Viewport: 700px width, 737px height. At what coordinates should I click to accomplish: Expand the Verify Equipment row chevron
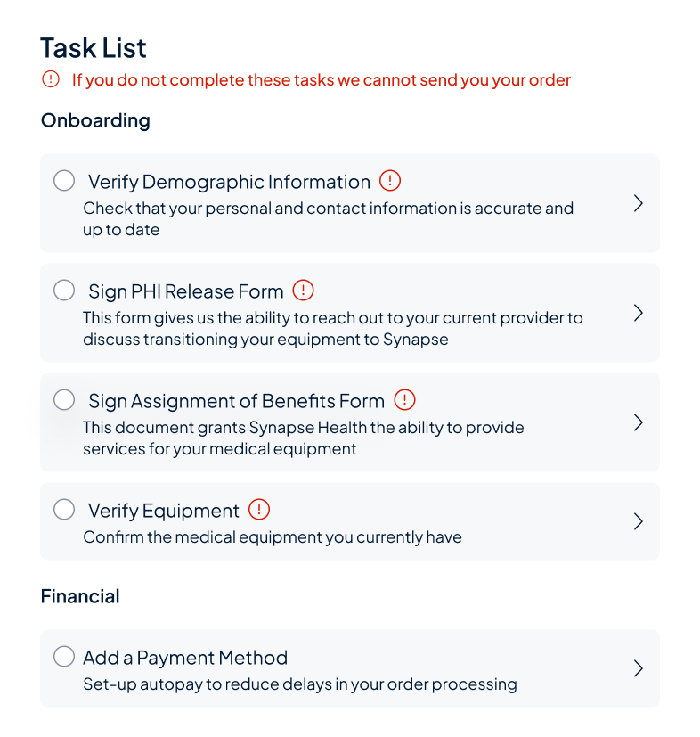[638, 521]
